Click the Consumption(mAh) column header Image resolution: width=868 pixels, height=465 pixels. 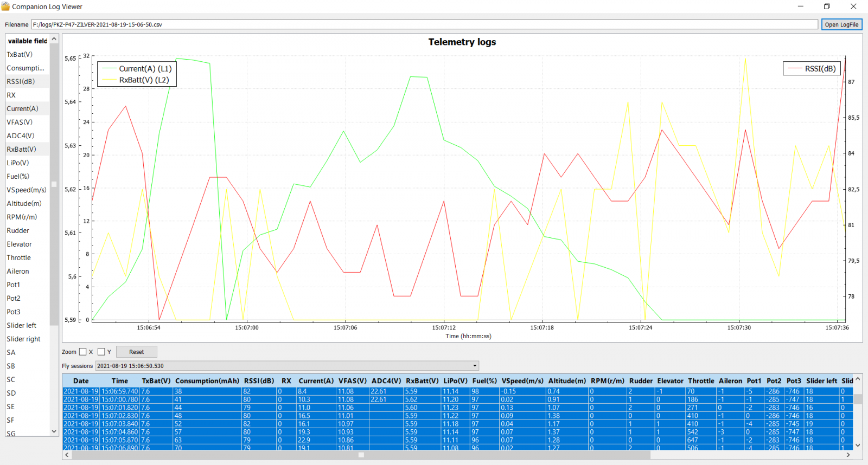(x=207, y=381)
